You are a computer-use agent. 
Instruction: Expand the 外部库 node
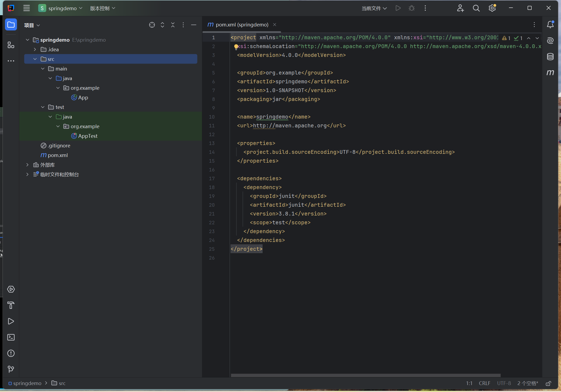(27, 165)
